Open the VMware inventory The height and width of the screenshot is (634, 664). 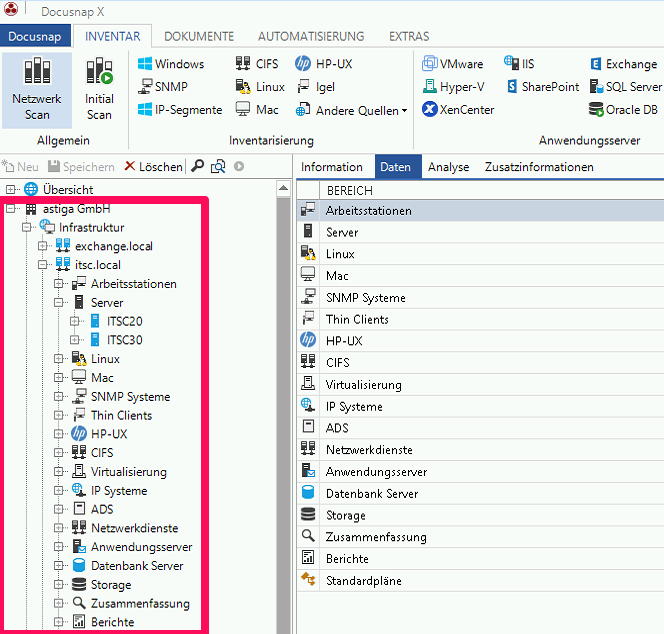[453, 64]
